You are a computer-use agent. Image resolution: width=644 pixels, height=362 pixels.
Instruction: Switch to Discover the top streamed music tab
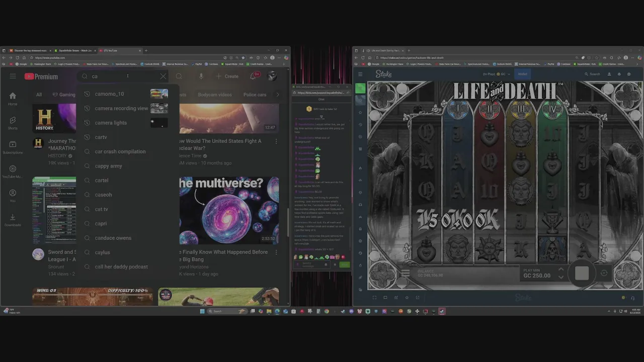(x=31, y=50)
